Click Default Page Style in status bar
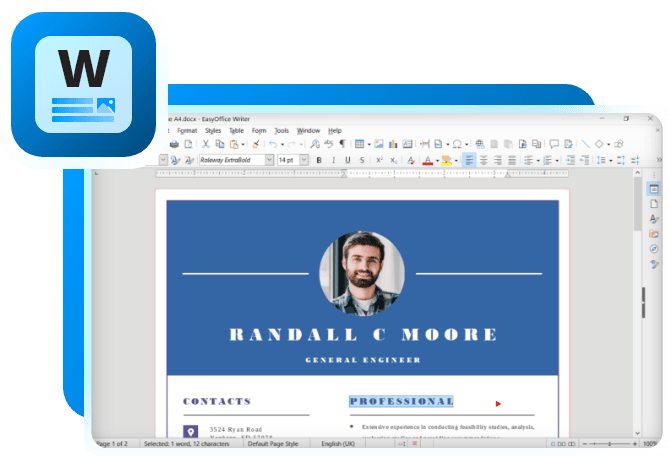The image size is (670, 456). click(x=273, y=443)
